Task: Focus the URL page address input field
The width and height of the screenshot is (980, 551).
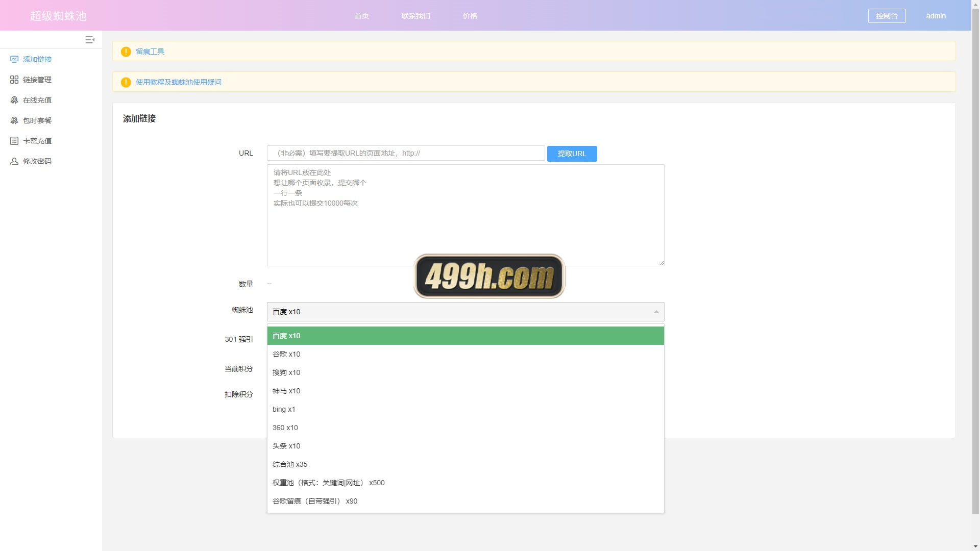Action: (406, 153)
